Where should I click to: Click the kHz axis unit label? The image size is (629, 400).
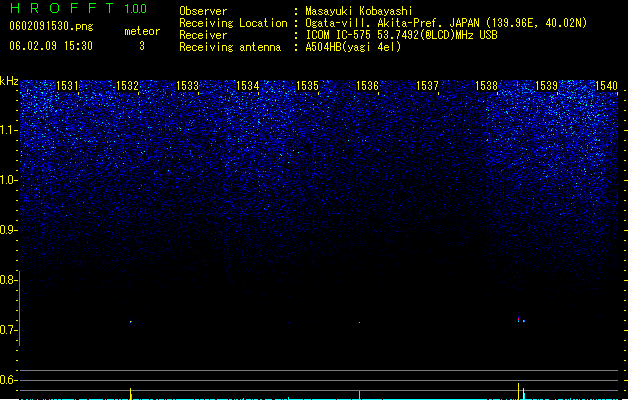tap(9, 81)
